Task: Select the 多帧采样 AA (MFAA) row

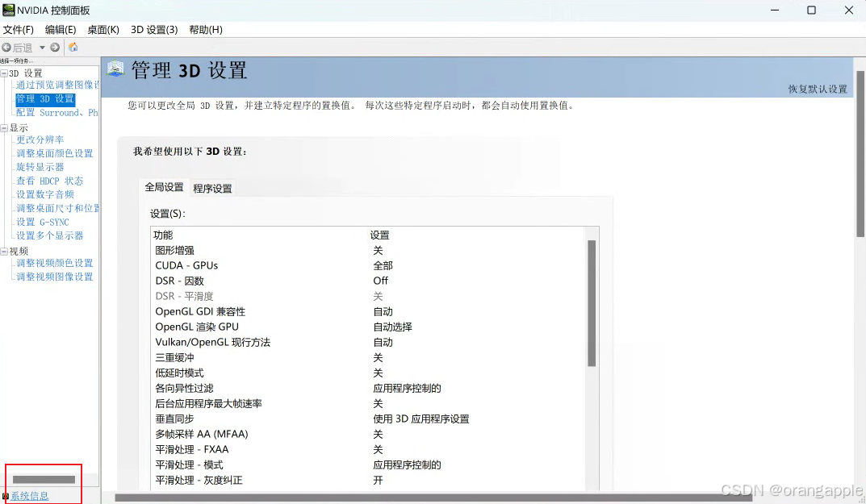Action: pos(367,435)
